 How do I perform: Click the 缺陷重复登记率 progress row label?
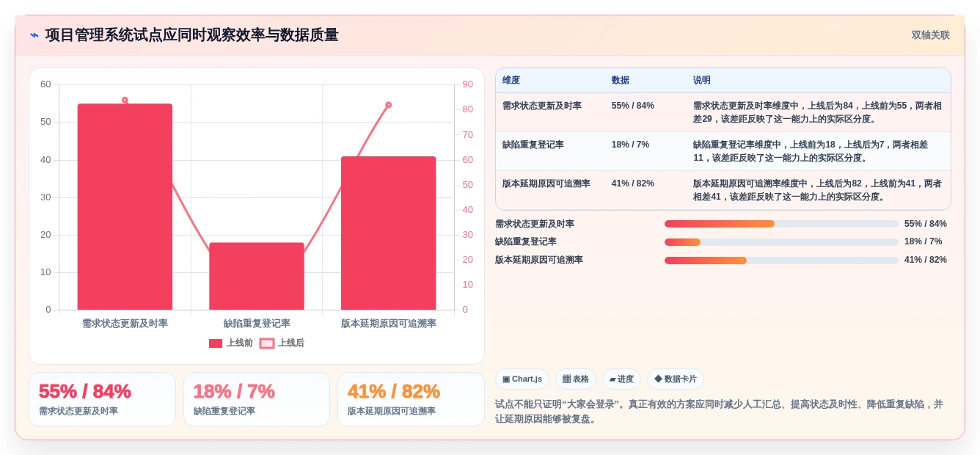pyautogui.click(x=526, y=241)
